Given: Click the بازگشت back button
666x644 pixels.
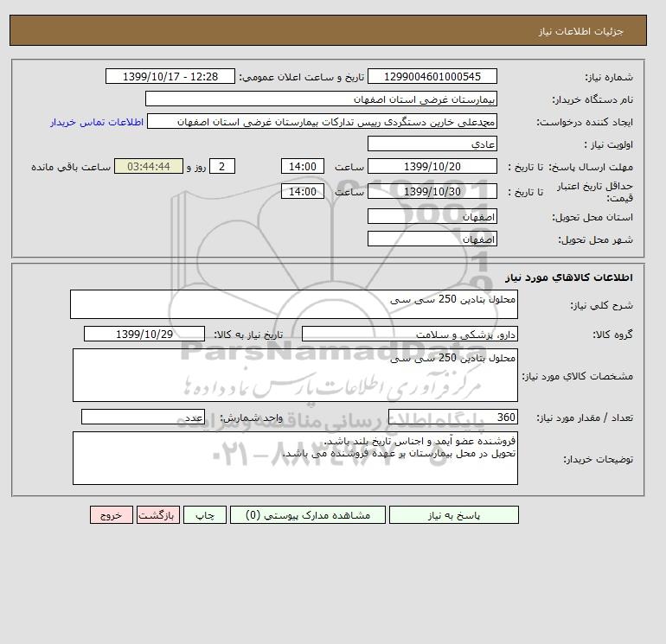Looking at the screenshot, I should click(158, 515).
